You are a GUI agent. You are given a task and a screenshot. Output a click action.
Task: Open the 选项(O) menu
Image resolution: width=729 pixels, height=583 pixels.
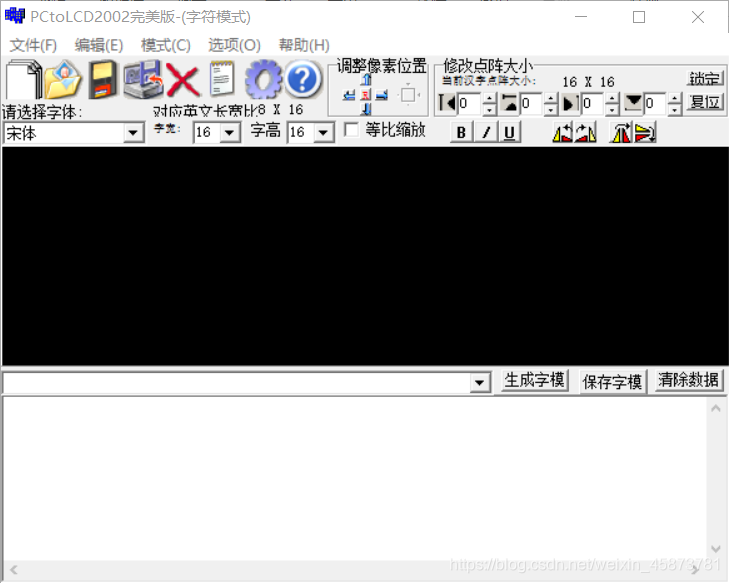coord(234,45)
